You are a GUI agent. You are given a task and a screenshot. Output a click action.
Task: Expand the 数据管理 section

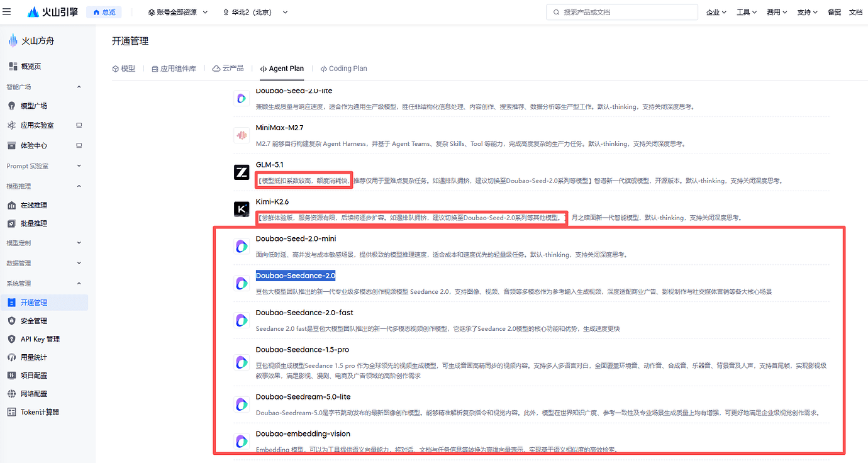click(79, 263)
